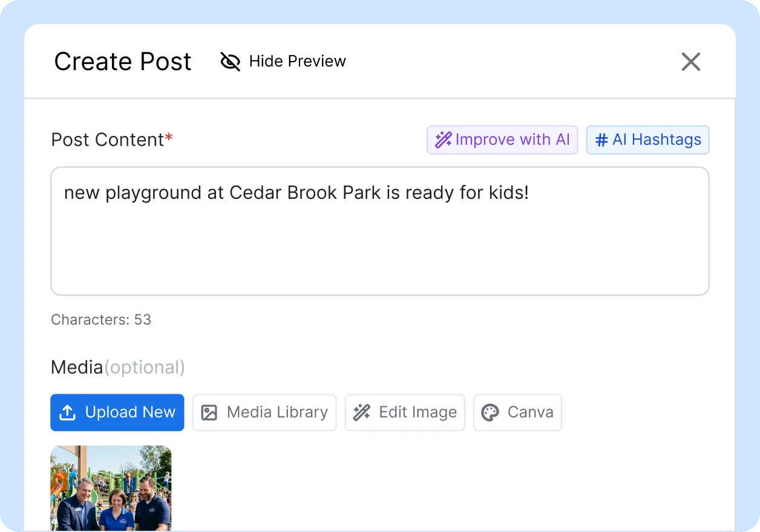Click the crossed-out eye icon beside Hide Preview
The image size is (760, 532).
click(230, 62)
